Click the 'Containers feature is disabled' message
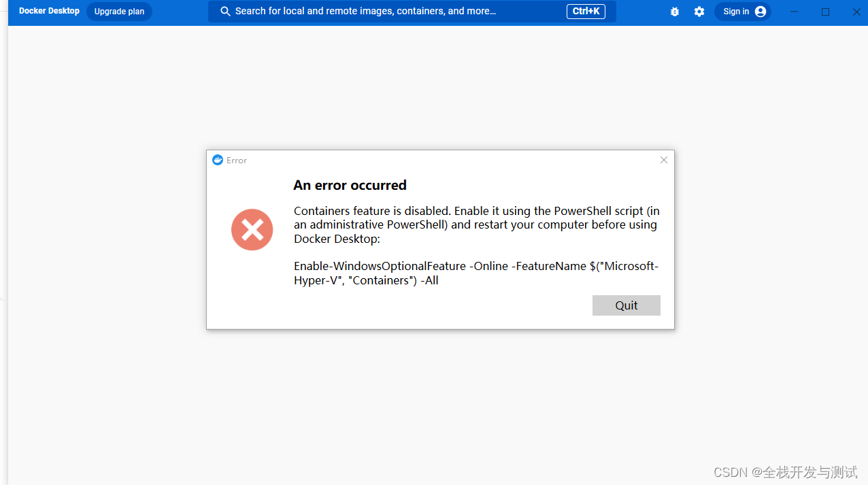The height and width of the screenshot is (485, 868). click(476, 224)
